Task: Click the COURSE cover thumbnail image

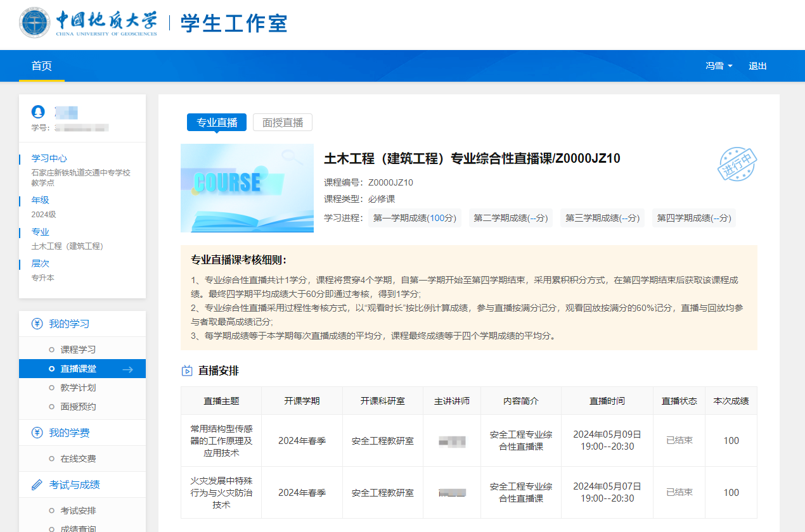Action: click(247, 188)
